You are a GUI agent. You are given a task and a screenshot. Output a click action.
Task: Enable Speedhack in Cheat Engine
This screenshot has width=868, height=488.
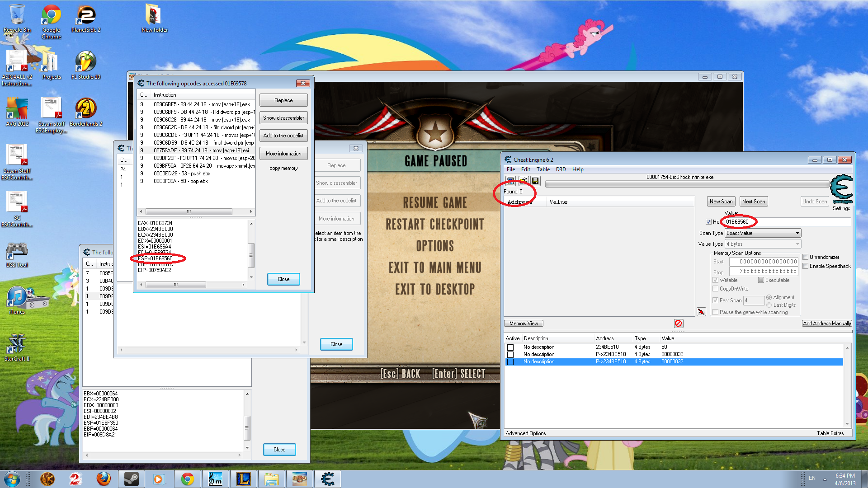click(x=805, y=266)
